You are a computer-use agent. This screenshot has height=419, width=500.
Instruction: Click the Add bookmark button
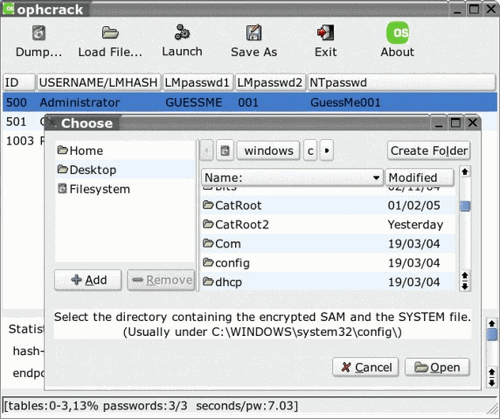(x=88, y=280)
